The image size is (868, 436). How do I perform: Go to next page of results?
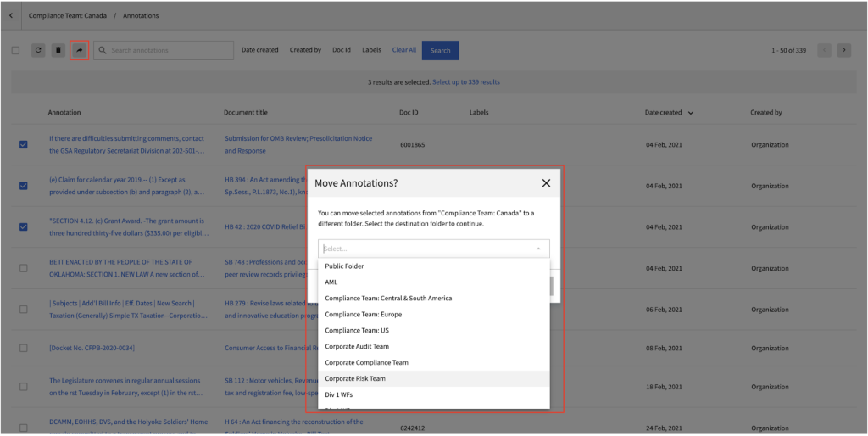pos(843,50)
